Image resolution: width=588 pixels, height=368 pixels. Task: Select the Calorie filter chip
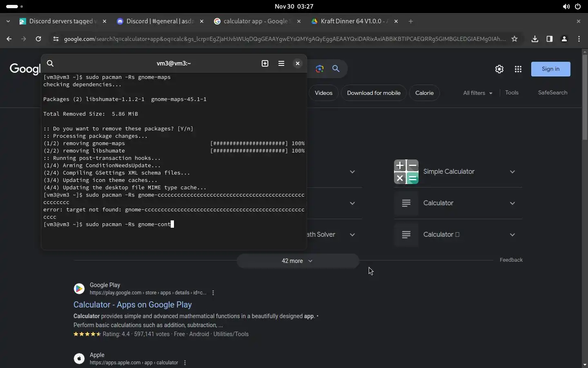424,93
